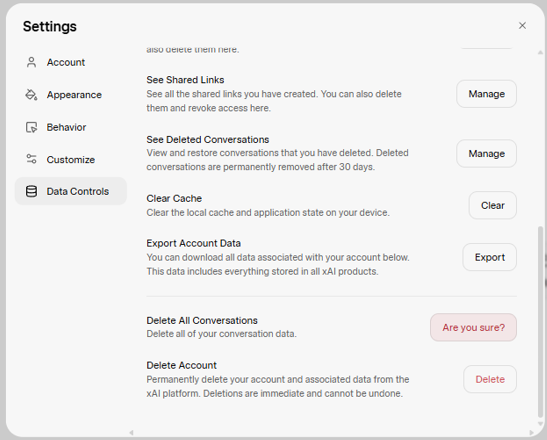The height and width of the screenshot is (440, 547).
Task: Click the Delete account button
Action: [x=490, y=379]
